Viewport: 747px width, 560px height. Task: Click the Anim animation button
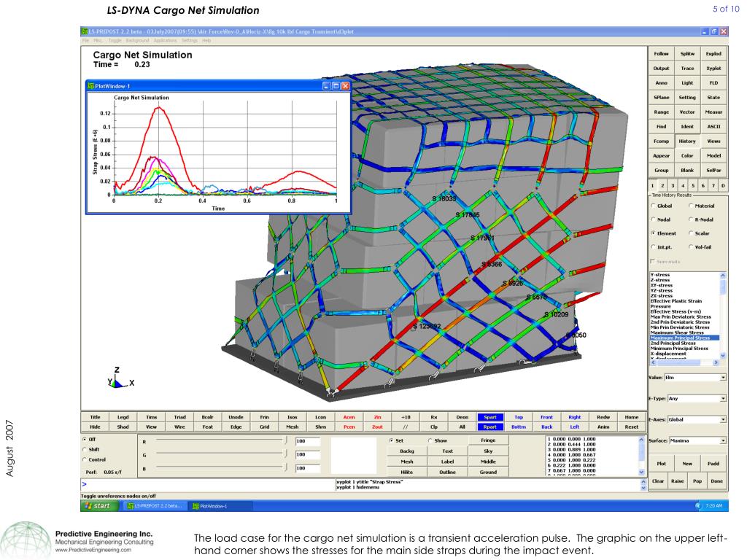click(603, 427)
